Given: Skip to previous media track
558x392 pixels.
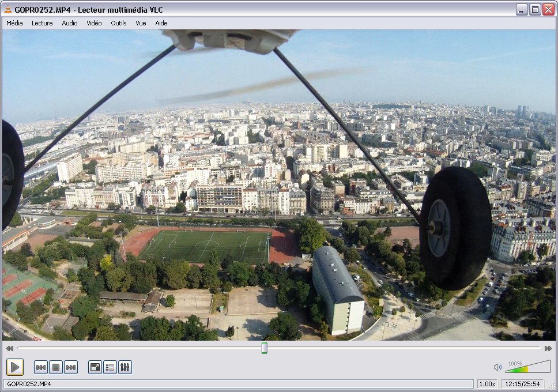Looking at the screenshot, I should coord(41,367).
